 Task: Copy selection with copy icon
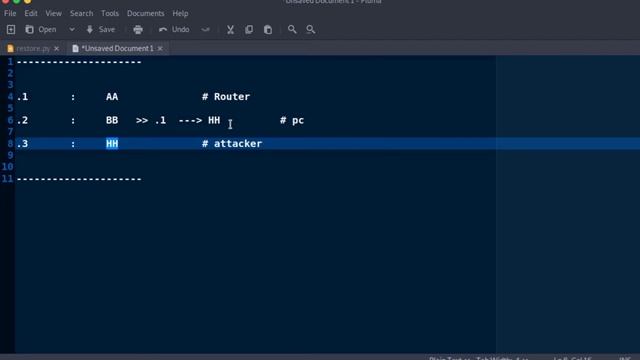point(249,29)
